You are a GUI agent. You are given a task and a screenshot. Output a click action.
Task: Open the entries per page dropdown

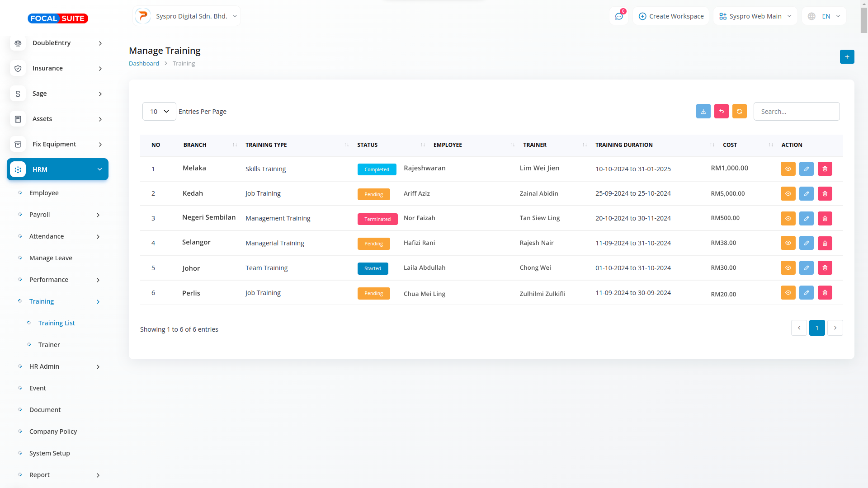pyautogui.click(x=159, y=111)
